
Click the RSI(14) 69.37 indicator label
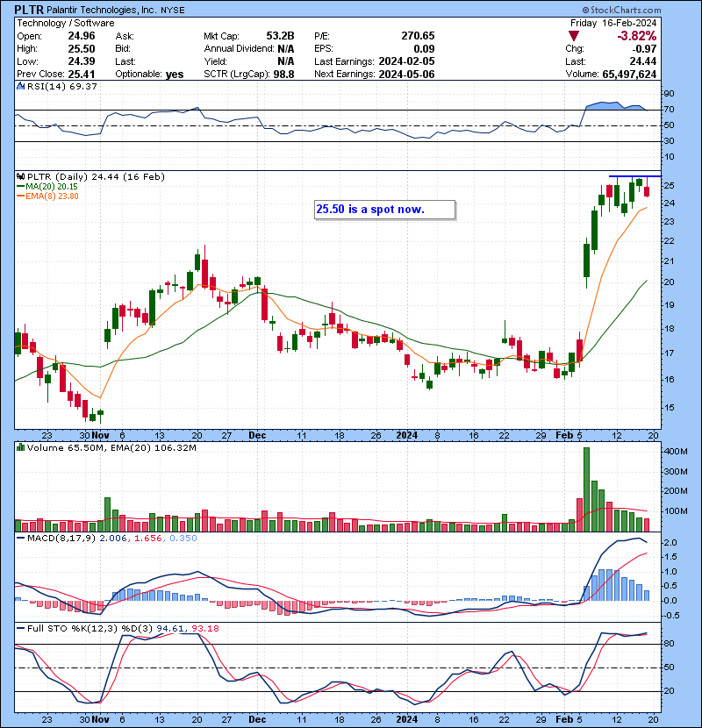62,86
